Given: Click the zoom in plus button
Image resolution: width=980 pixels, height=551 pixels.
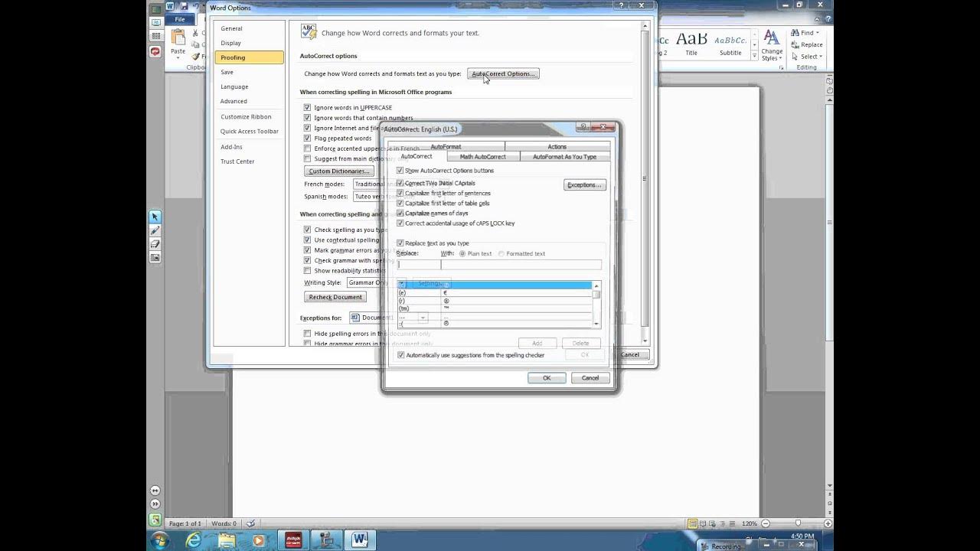Looking at the screenshot, I should click(828, 523).
